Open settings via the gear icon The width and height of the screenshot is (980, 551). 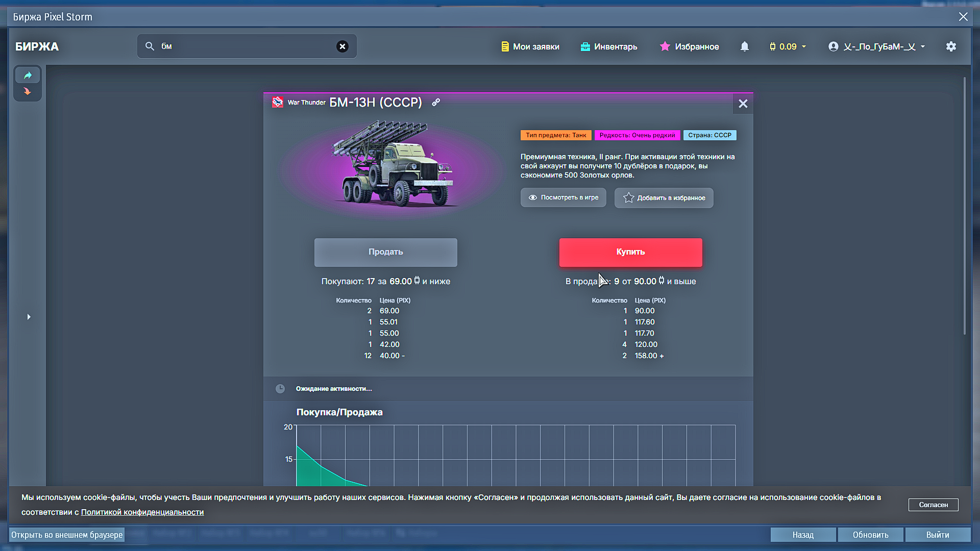[x=951, y=46]
